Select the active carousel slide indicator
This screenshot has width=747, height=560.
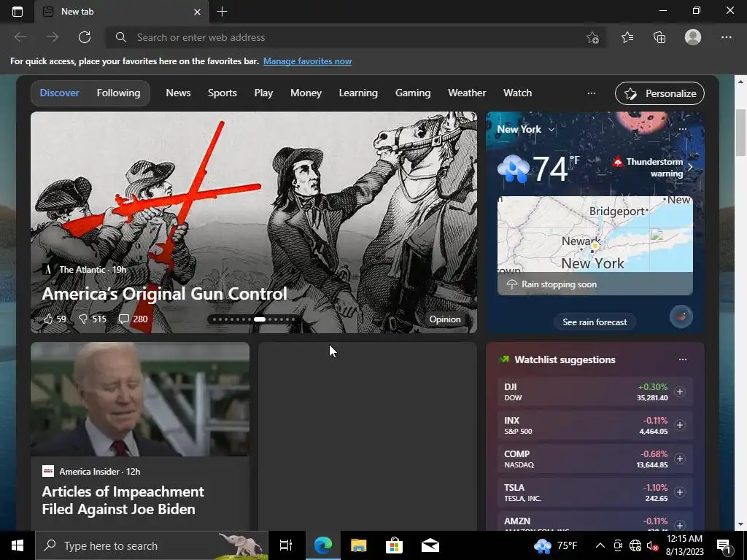click(260, 319)
